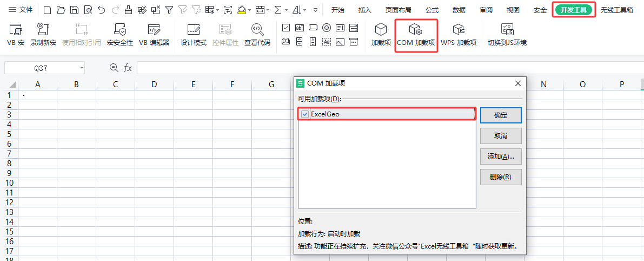Viewport: 644px width, 261px height.
Task: Launch the VB 编辑器
Action: click(154, 35)
